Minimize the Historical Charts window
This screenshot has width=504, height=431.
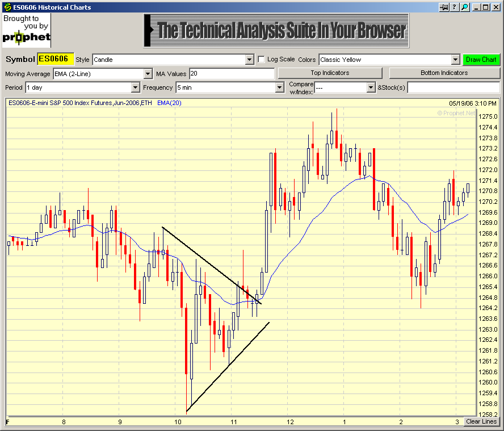click(476, 7)
